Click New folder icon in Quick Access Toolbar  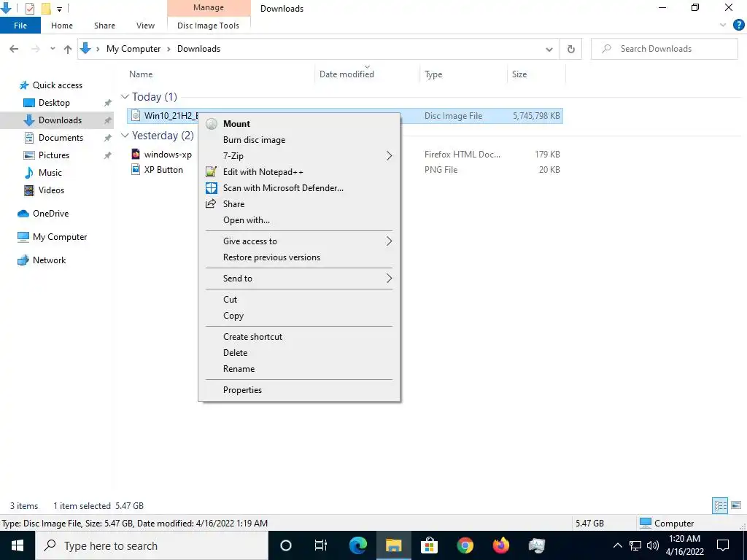[46, 8]
